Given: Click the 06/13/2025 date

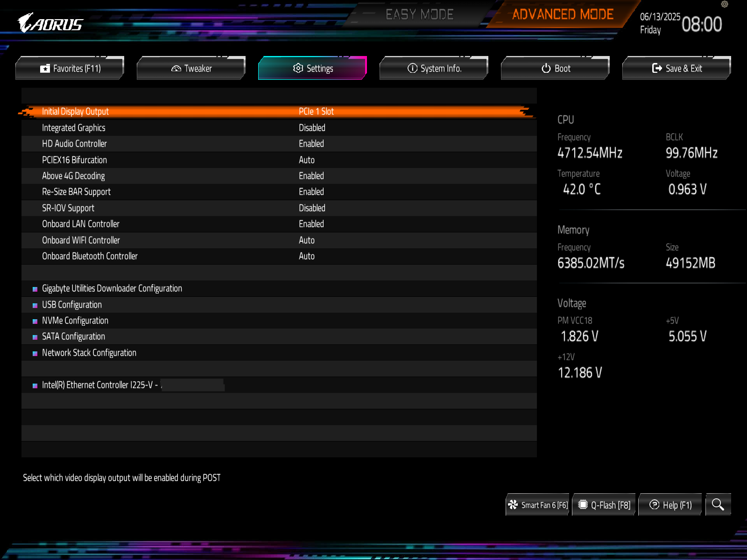Looking at the screenshot, I should [x=660, y=17].
